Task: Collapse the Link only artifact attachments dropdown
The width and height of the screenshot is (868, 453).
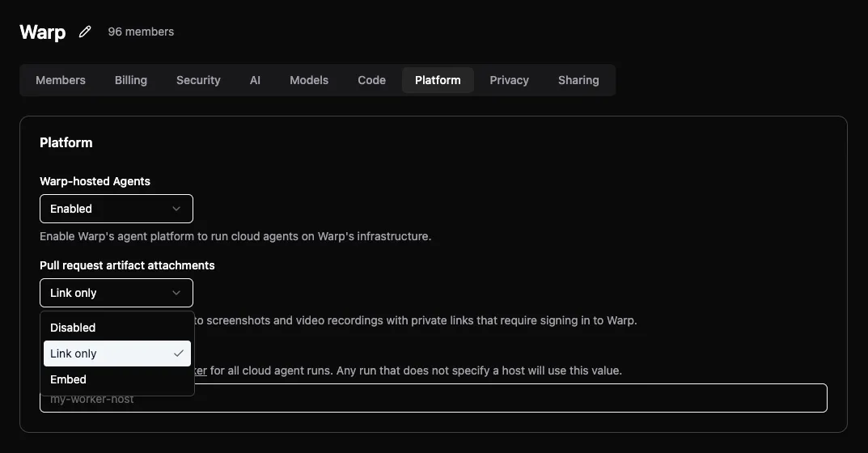Action: click(x=116, y=293)
